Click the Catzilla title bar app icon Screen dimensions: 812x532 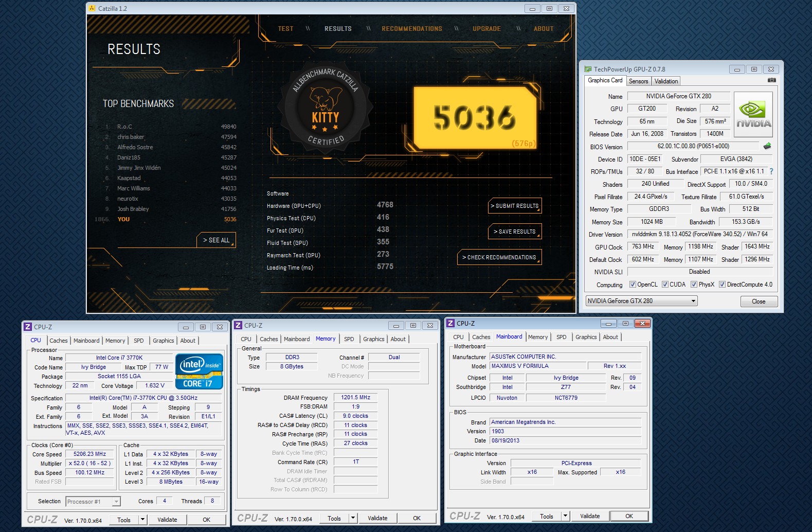pos(92,8)
